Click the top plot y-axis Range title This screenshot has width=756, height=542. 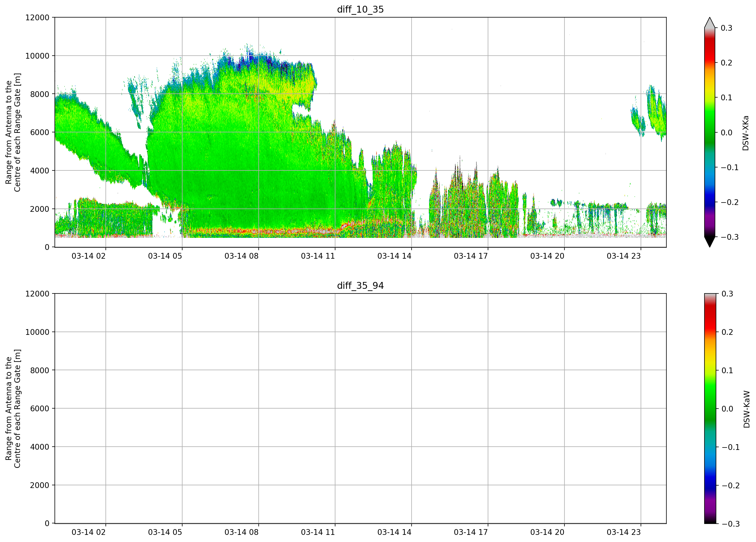pyautogui.click(x=13, y=132)
